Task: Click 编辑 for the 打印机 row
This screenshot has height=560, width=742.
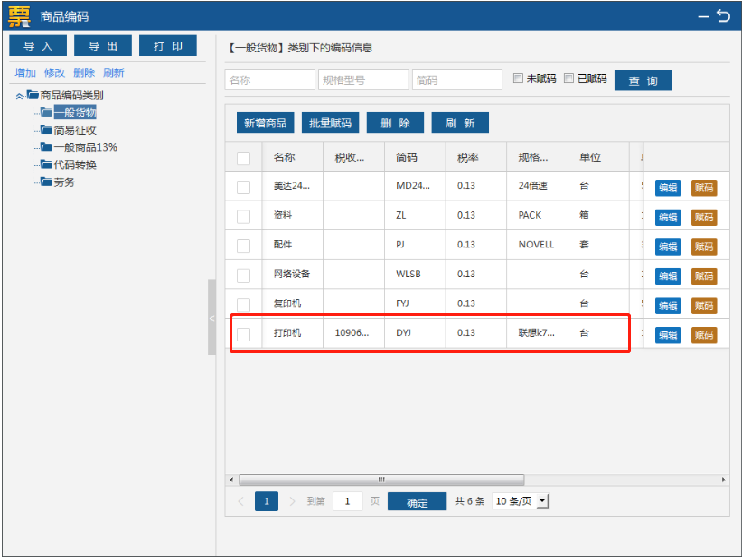Action: 668,335
